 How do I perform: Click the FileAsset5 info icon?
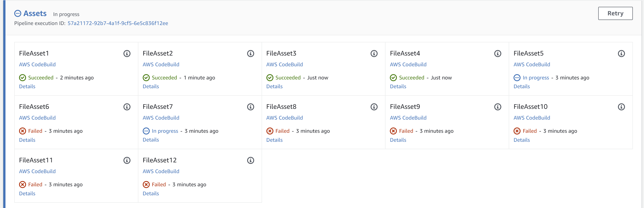pos(621,54)
